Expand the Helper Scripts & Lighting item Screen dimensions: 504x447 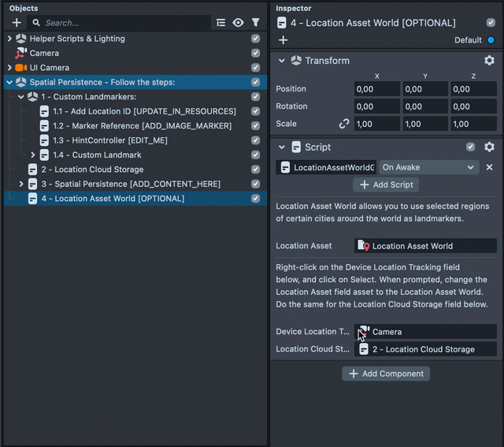click(9, 39)
